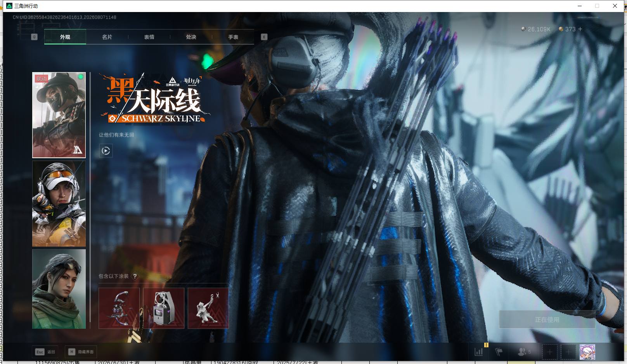
Task: Click the first empty squad slot plus
Action: click(x=550, y=352)
